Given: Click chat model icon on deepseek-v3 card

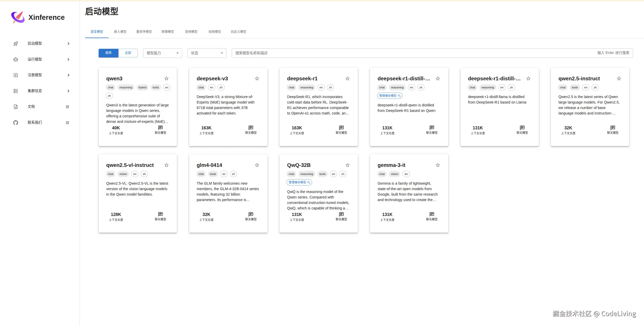Looking at the screenshot, I should (x=251, y=128).
